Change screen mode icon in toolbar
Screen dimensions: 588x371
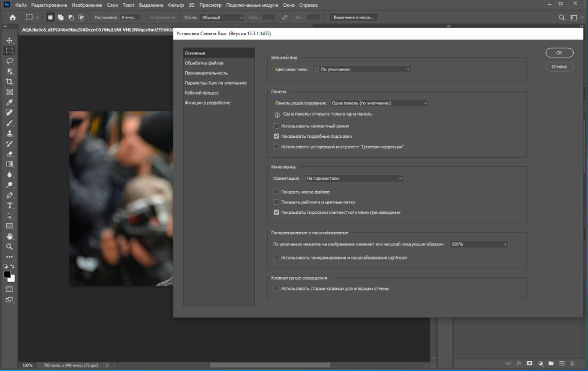pyautogui.click(x=10, y=300)
